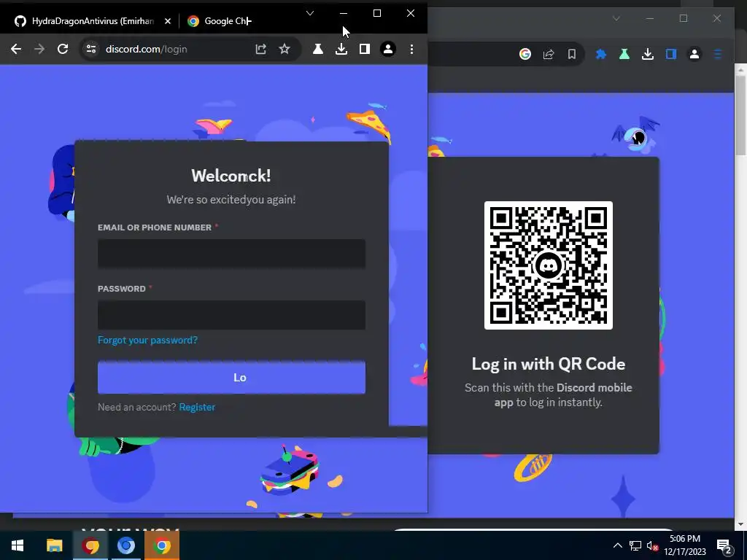Click the Discord QR code image
The height and width of the screenshot is (560, 747).
click(x=549, y=265)
